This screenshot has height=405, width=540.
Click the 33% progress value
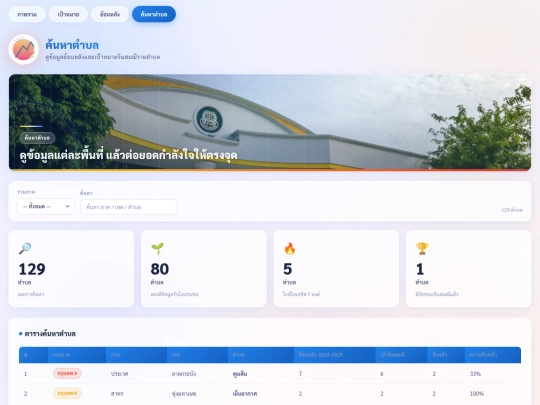pyautogui.click(x=475, y=374)
